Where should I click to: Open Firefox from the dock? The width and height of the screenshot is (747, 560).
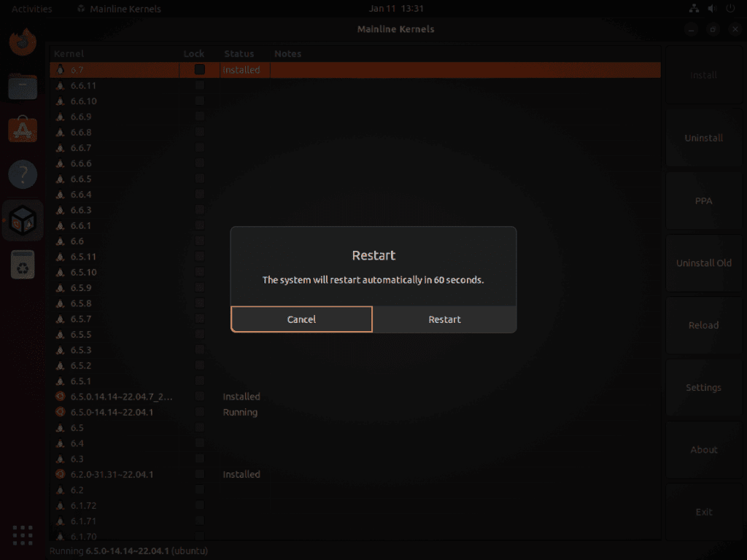[x=23, y=42]
